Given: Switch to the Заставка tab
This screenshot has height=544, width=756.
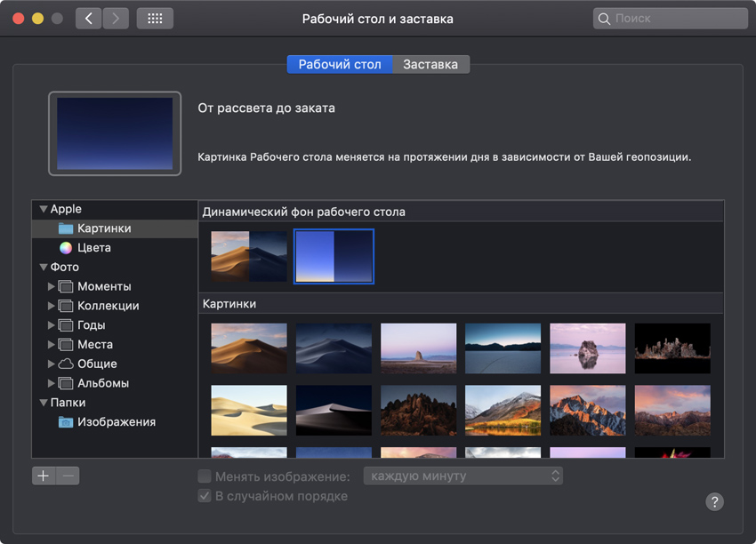Looking at the screenshot, I should 430,65.
